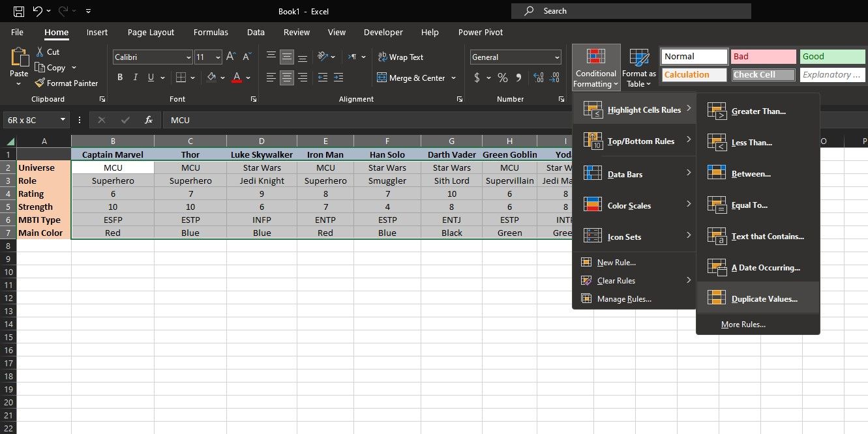Open Format as Table
The image size is (868, 434).
click(x=638, y=66)
